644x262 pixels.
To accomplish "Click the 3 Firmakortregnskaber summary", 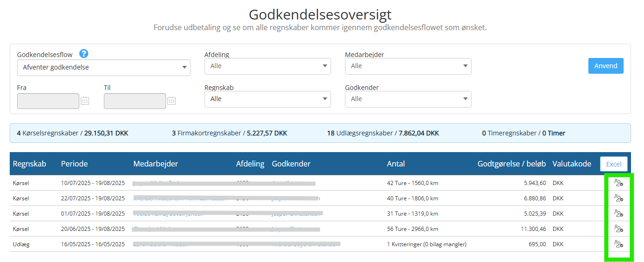I will point(230,133).
